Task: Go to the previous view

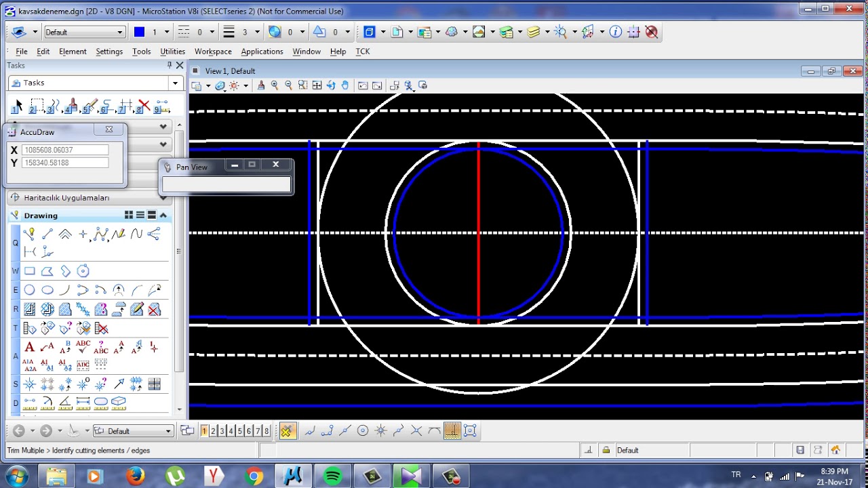Action: [363, 85]
